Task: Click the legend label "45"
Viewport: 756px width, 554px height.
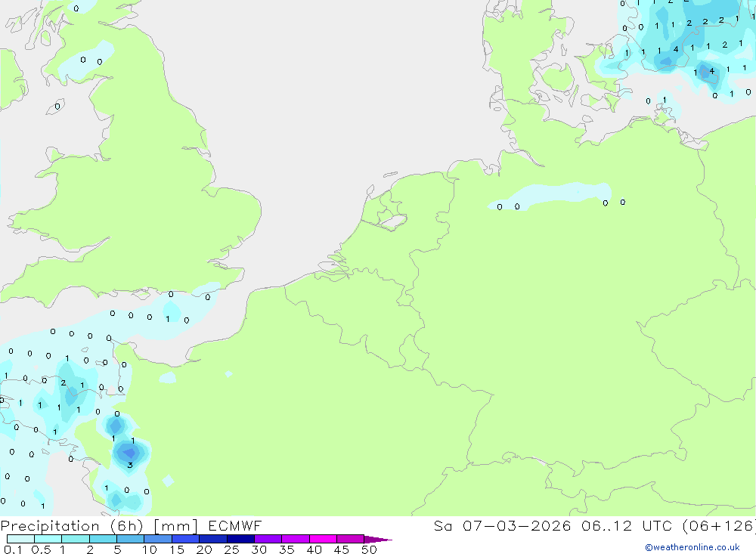Action: 342,549
